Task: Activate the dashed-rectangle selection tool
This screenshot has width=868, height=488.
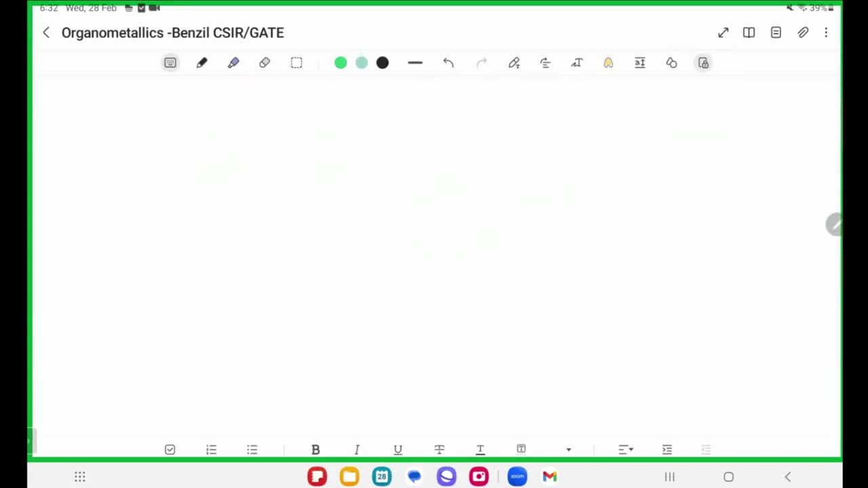Action: click(x=296, y=63)
